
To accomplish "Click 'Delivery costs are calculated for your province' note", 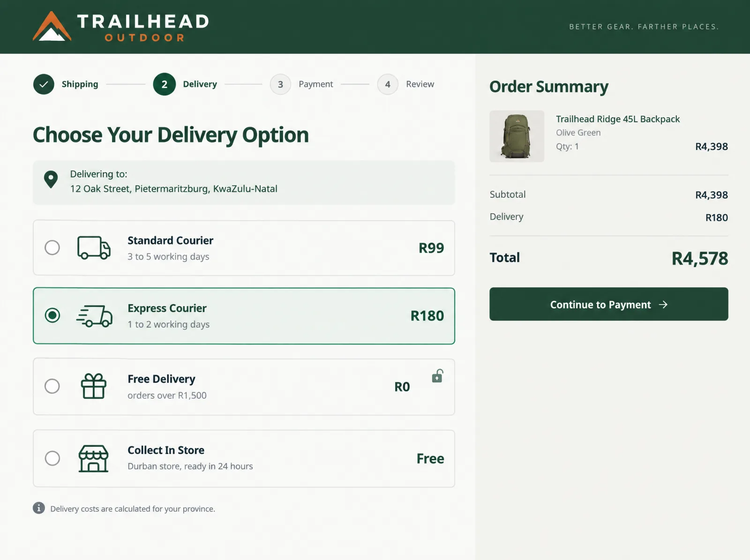I will [x=133, y=509].
